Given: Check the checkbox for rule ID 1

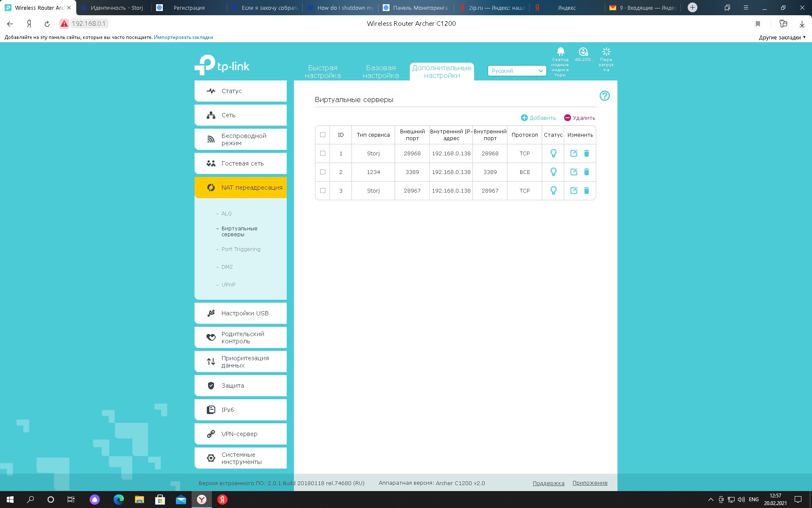Looking at the screenshot, I should click(x=323, y=153).
